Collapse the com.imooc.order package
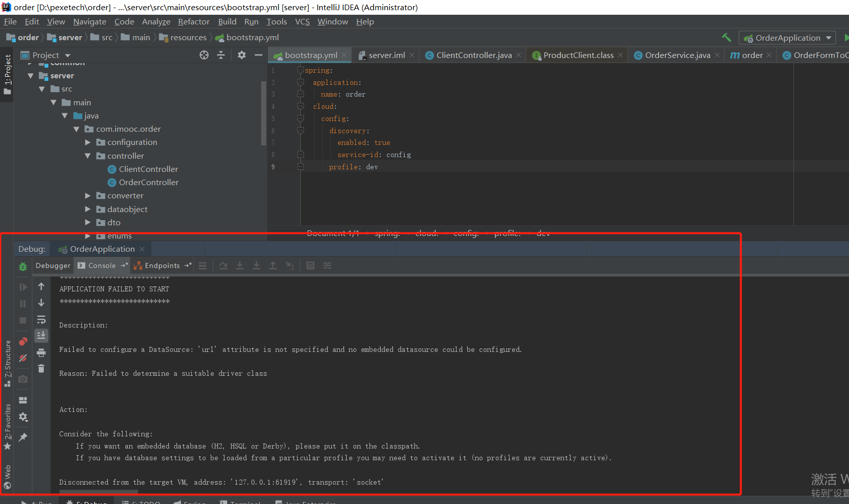Viewport: 849px width, 504px height. (x=76, y=129)
